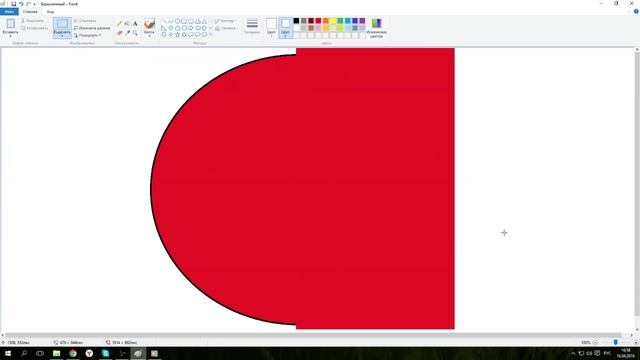640x360 pixels.
Task: Click the Color 1 foreground swatch button
Action: pyautogui.click(x=271, y=27)
